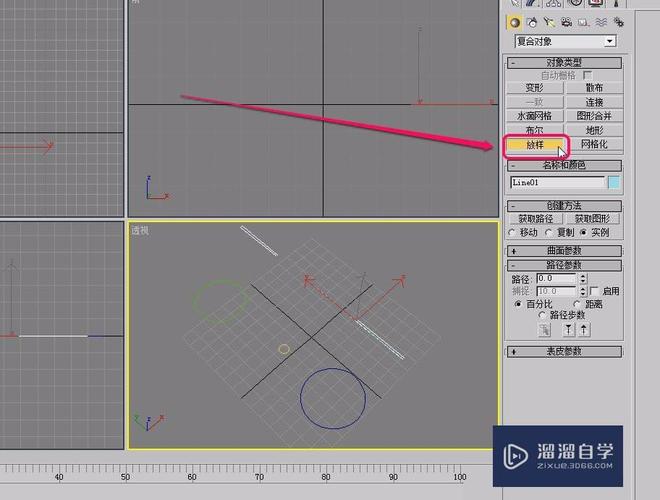
Task: Click the 水滴网格 button
Action: pos(535,116)
